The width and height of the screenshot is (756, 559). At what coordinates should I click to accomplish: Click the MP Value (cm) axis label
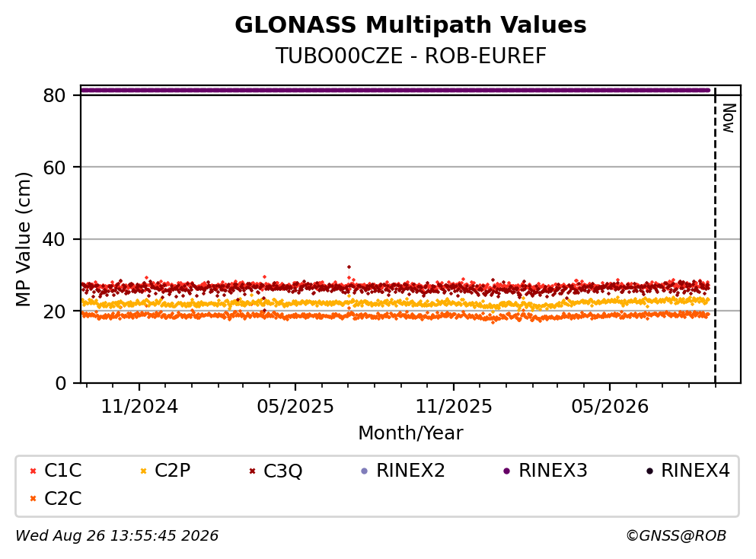23,239
